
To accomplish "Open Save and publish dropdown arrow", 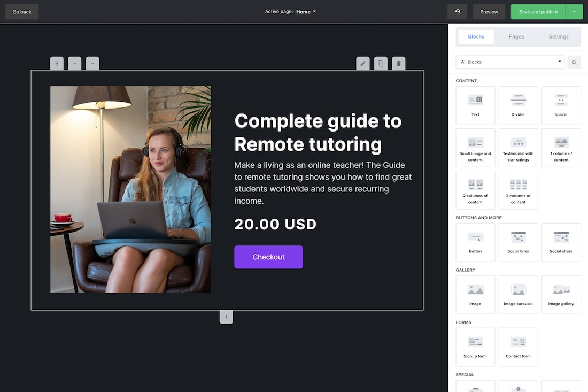I will click(x=574, y=12).
